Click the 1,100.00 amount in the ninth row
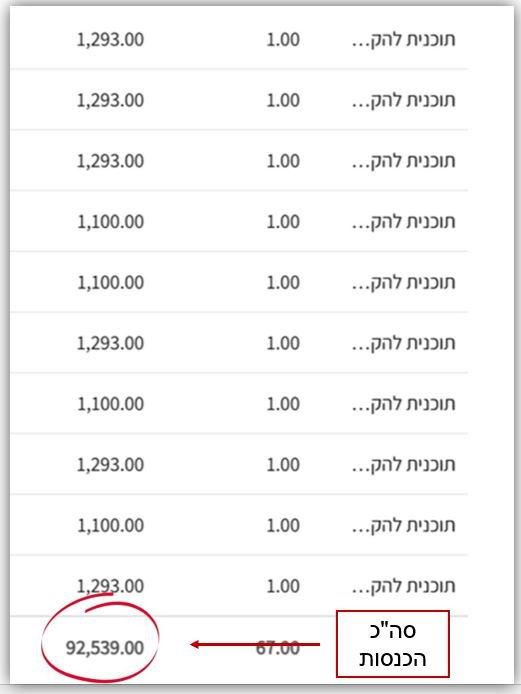 coord(110,525)
